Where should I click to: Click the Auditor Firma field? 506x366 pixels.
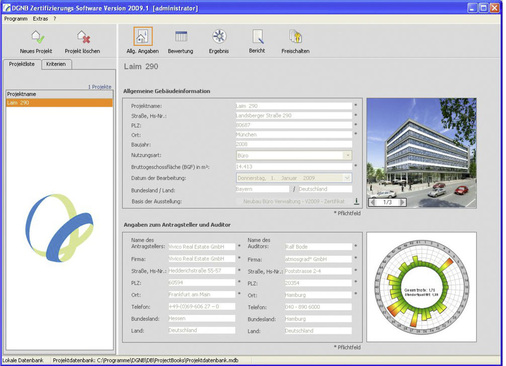coord(318,259)
